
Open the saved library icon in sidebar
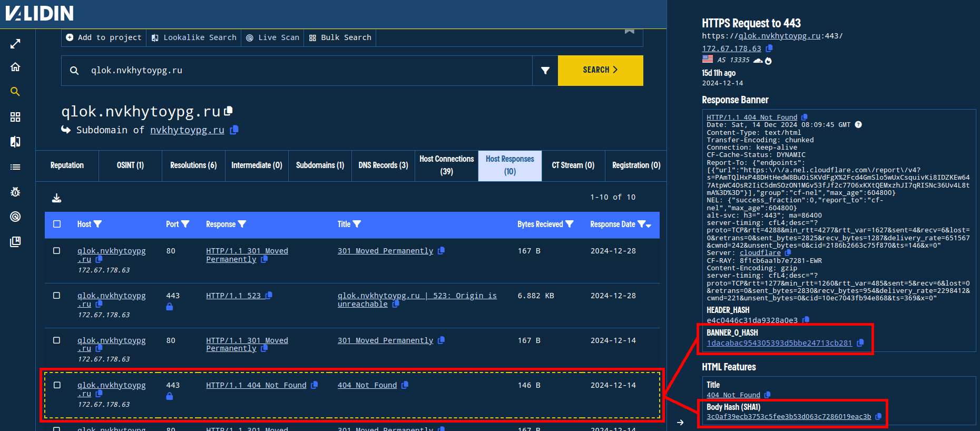pyautogui.click(x=15, y=242)
